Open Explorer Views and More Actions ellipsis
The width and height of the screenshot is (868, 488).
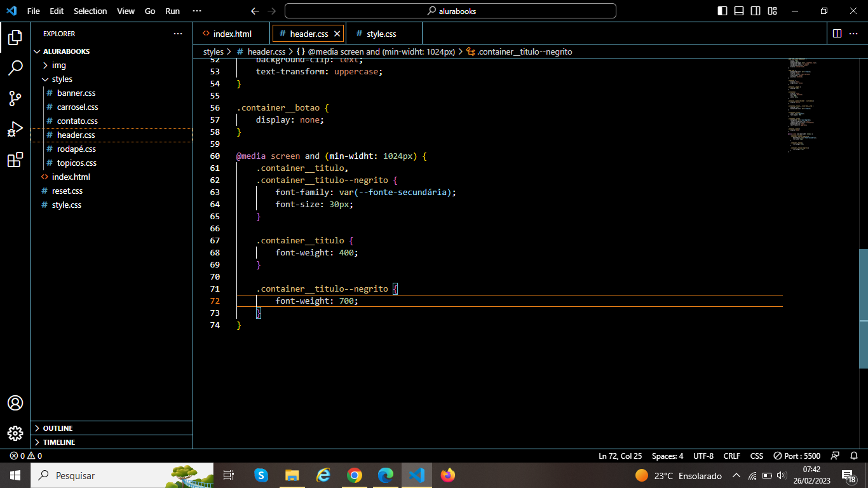point(178,34)
